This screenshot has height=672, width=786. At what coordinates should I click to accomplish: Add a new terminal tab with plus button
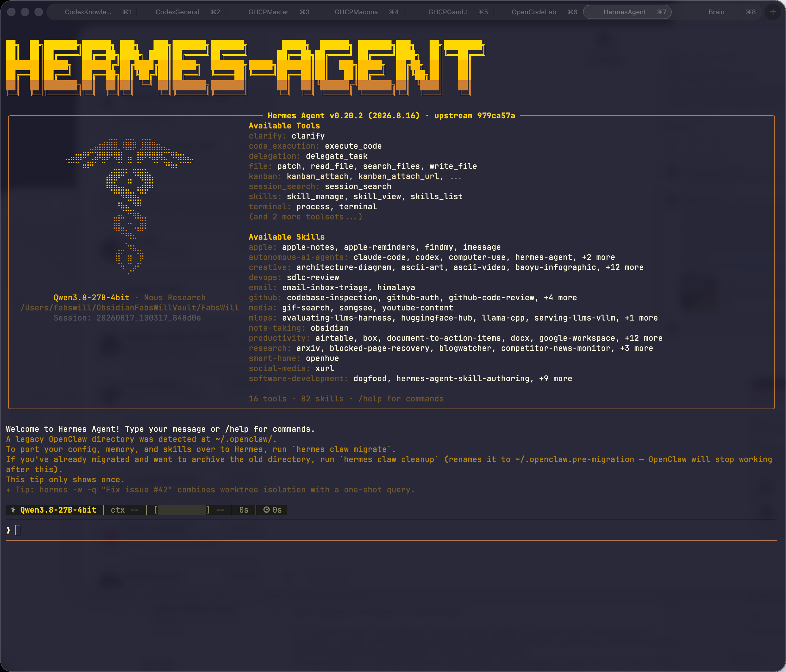tap(773, 12)
